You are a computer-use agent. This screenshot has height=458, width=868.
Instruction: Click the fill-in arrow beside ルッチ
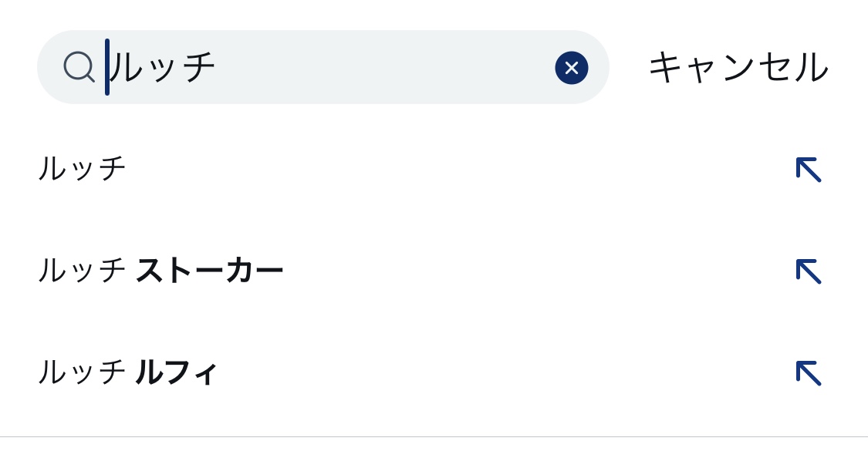808,169
